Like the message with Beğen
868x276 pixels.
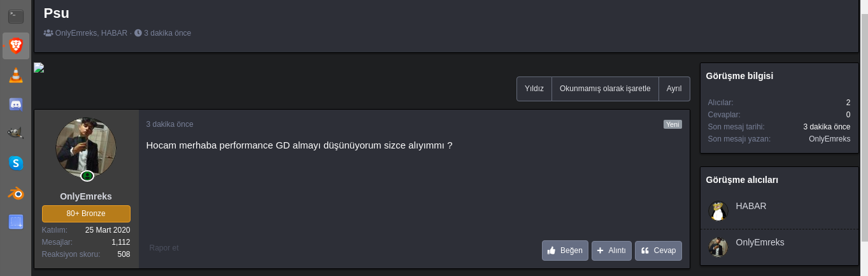pos(565,251)
